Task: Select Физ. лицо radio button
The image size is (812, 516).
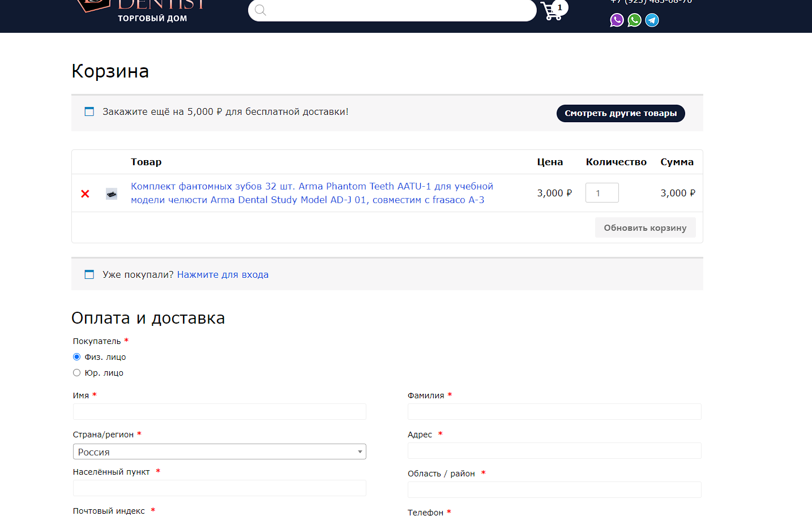Action: (76, 357)
